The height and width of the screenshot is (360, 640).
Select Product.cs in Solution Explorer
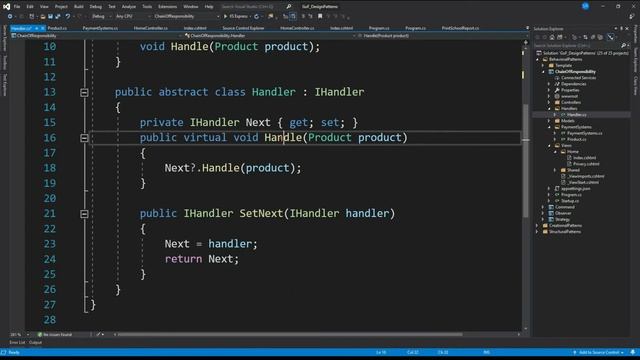point(576,140)
